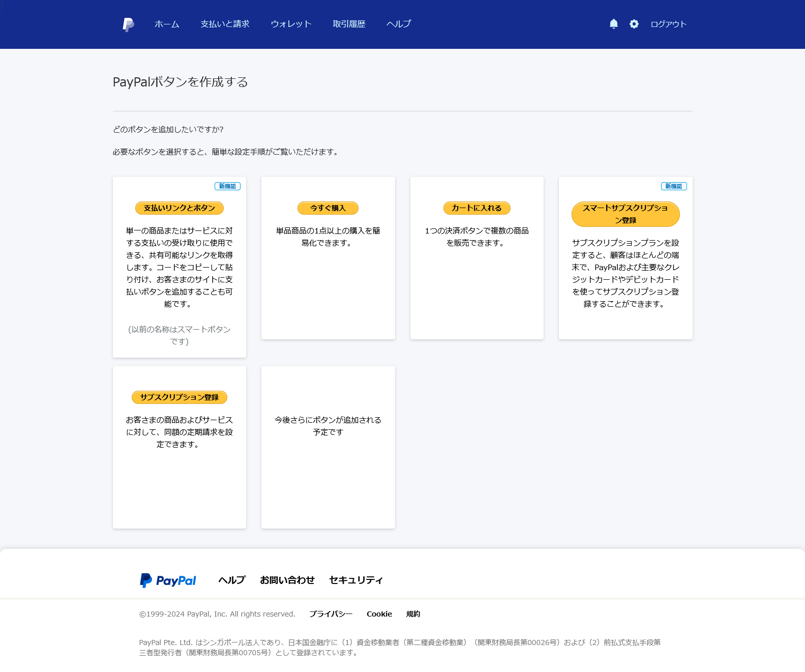This screenshot has width=805, height=672.
Task: Open the 規約 link
Action: [413, 614]
